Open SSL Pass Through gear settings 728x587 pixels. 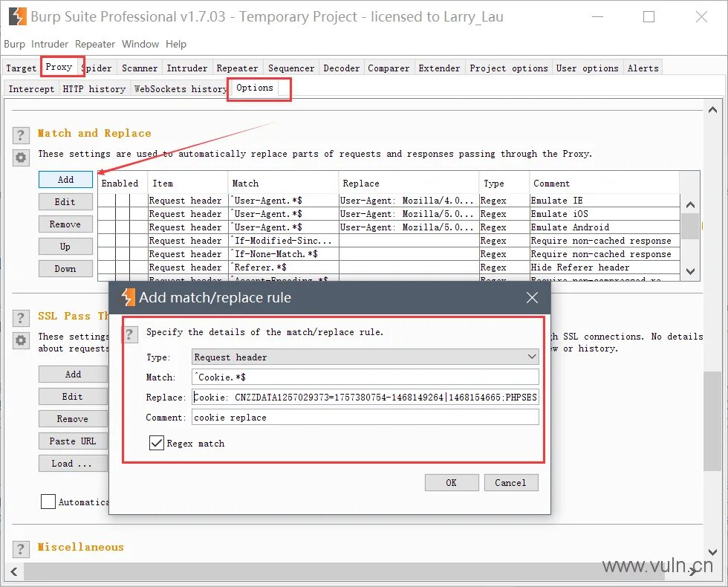click(21, 340)
